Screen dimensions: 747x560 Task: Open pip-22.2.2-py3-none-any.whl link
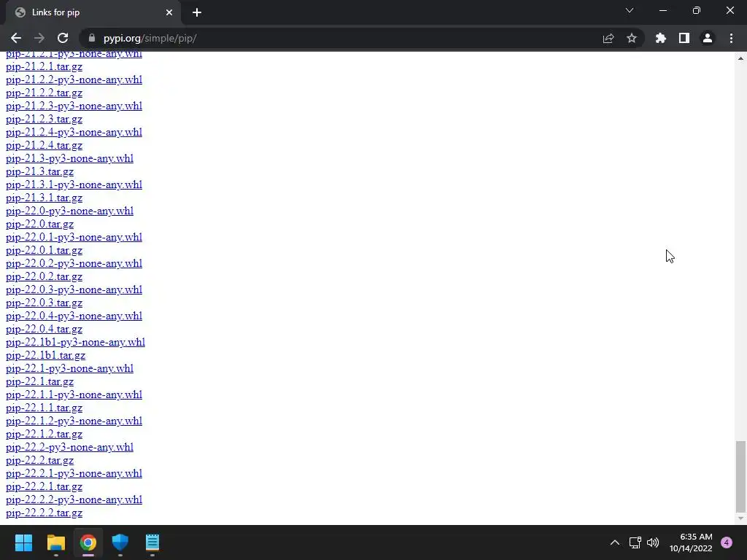tap(74, 499)
